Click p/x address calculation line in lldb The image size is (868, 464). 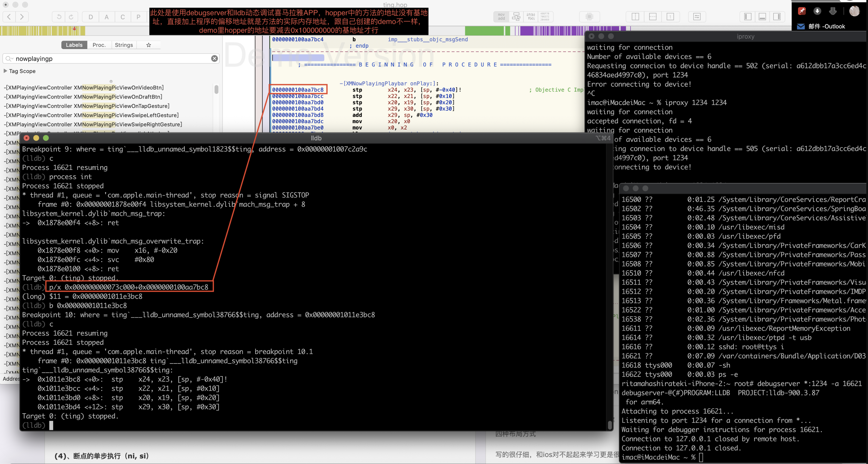129,287
